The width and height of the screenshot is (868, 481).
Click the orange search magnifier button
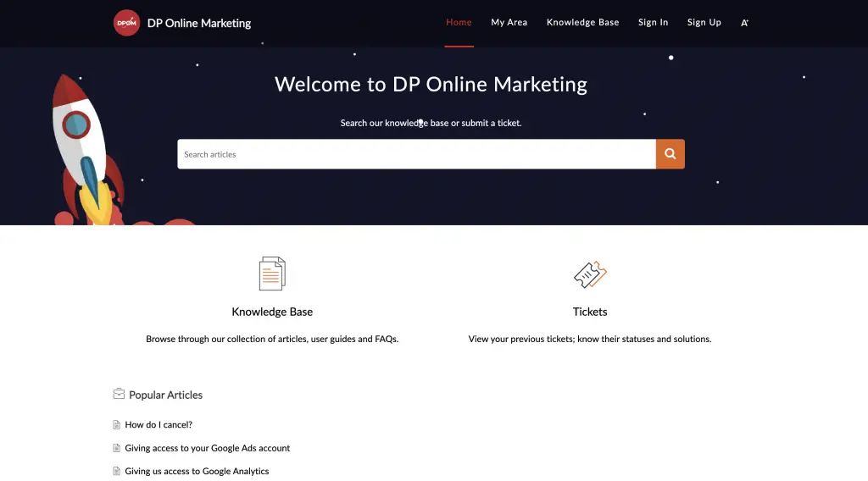click(670, 154)
